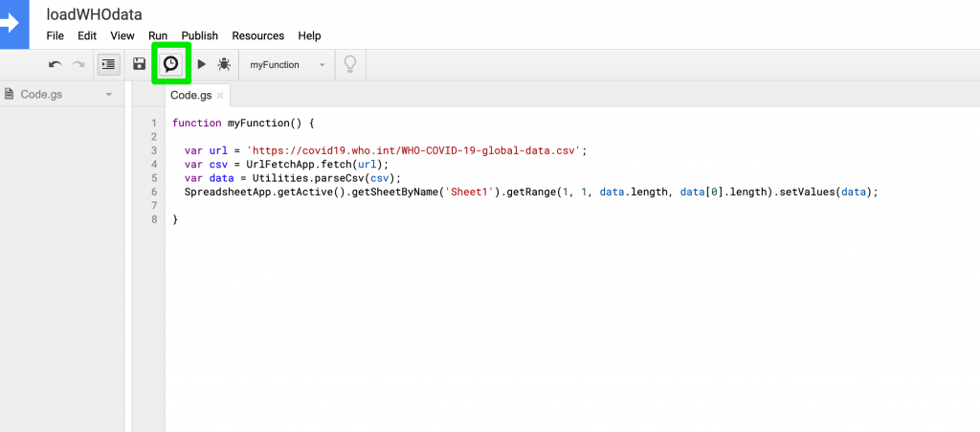Open the Publish menu
This screenshot has height=432, width=980.
click(200, 35)
